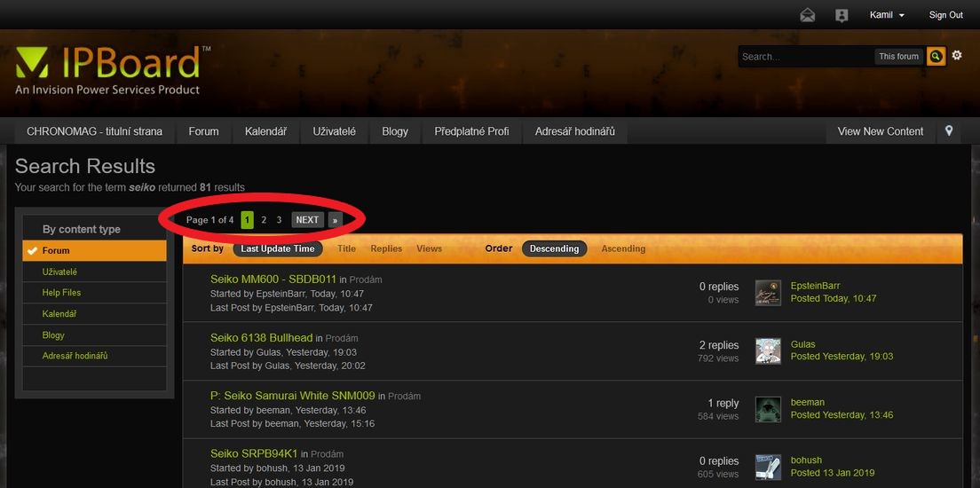Open topic Seiko SRPB94K1
The height and width of the screenshot is (488, 980).
(x=254, y=453)
